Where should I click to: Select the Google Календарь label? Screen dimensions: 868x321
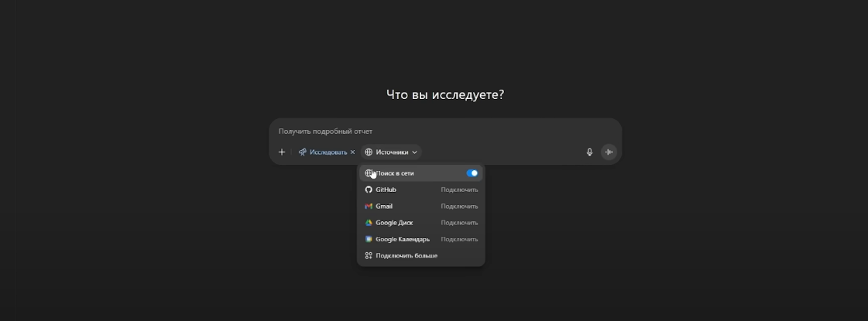(x=403, y=240)
